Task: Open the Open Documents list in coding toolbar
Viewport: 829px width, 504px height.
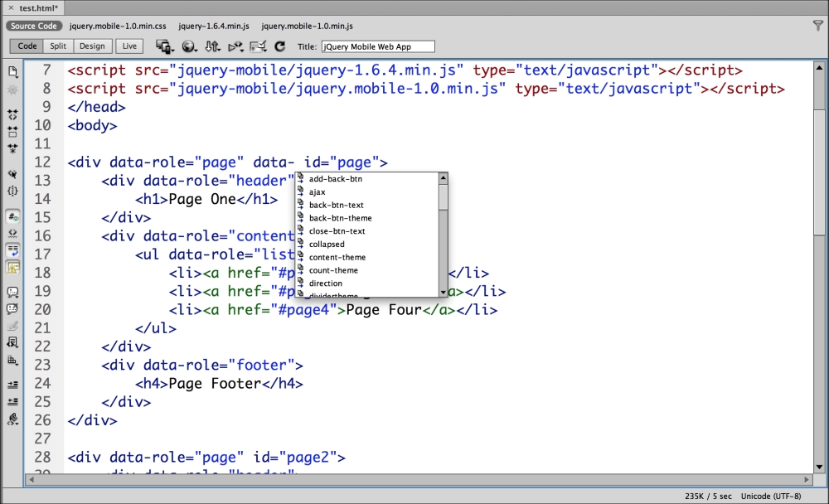Action: 12,72
